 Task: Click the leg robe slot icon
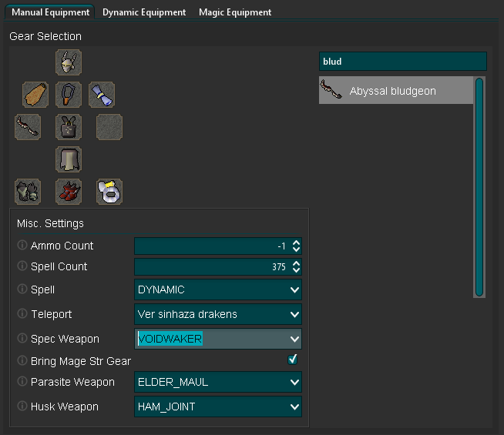pos(69,159)
